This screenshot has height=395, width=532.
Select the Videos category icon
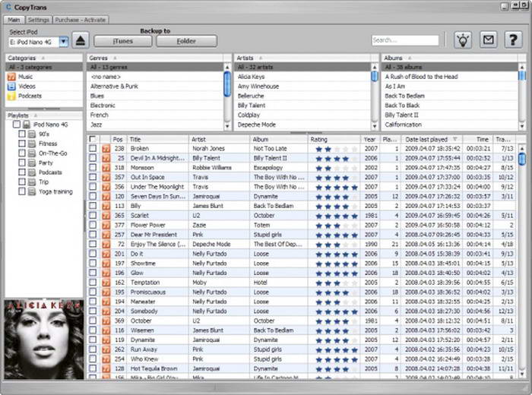(11, 87)
